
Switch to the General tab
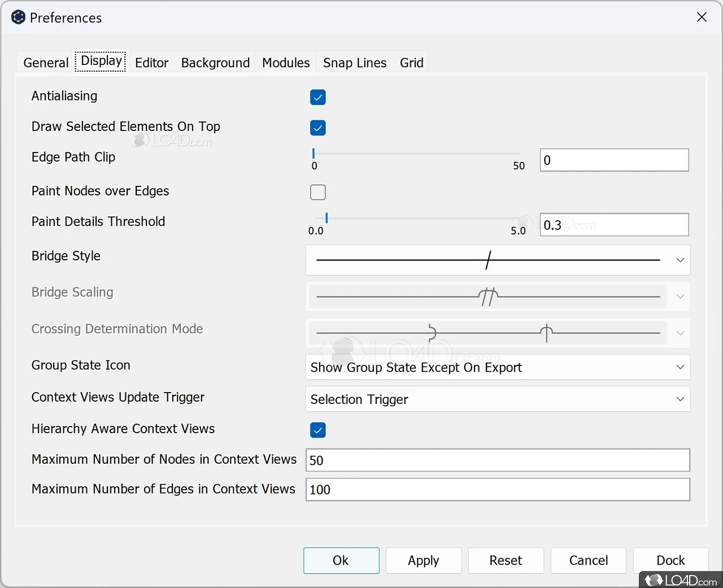[46, 63]
